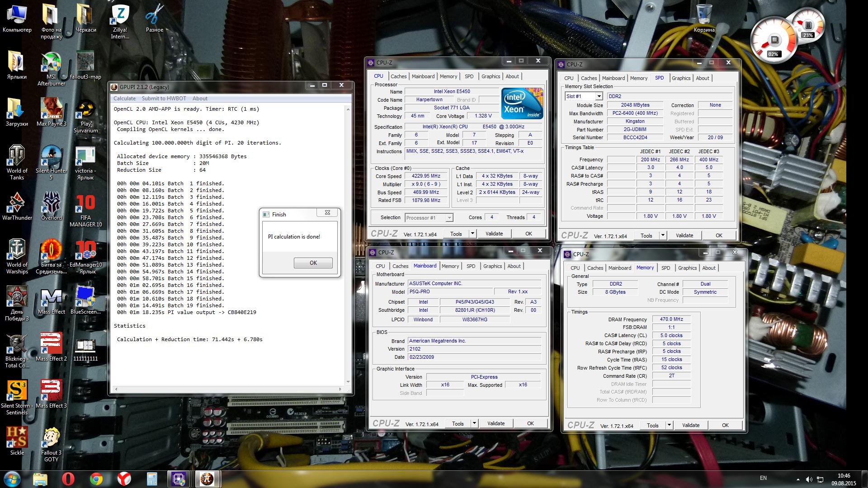Open Processor #1 selection dropdown

429,218
